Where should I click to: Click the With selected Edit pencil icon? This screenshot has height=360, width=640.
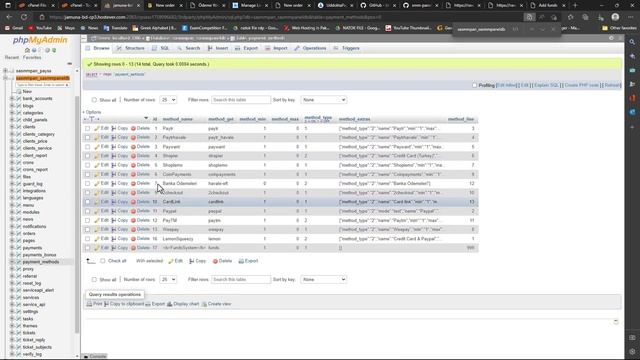171,261
